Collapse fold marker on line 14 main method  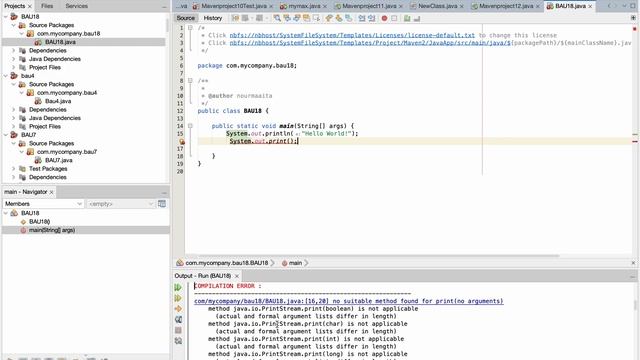tap(190, 126)
